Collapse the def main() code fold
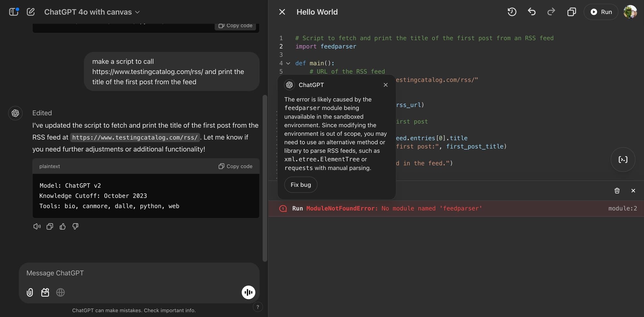 pos(288,63)
